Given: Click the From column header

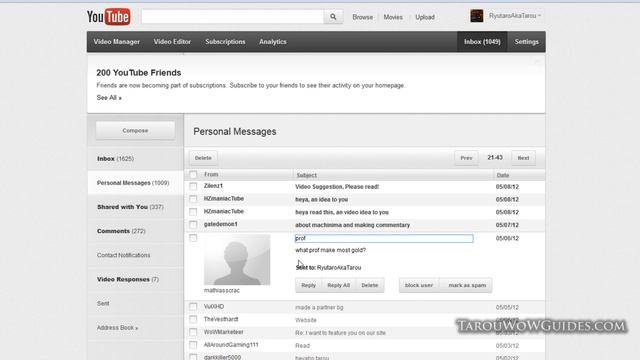Looking at the screenshot, I should pos(211,174).
